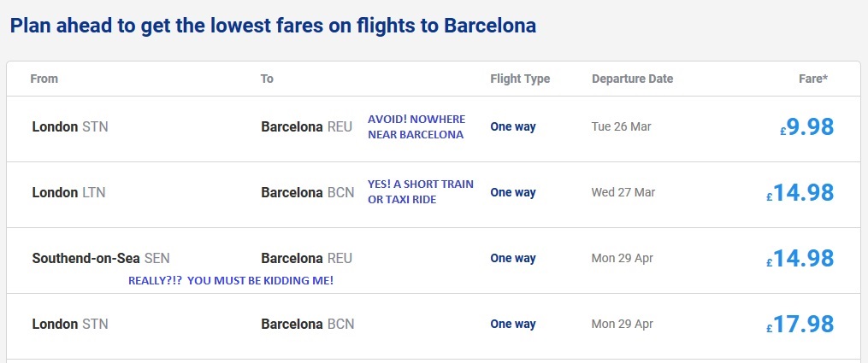The height and width of the screenshot is (363, 868).
Task: Click the Departure Date column header
Action: coord(632,79)
